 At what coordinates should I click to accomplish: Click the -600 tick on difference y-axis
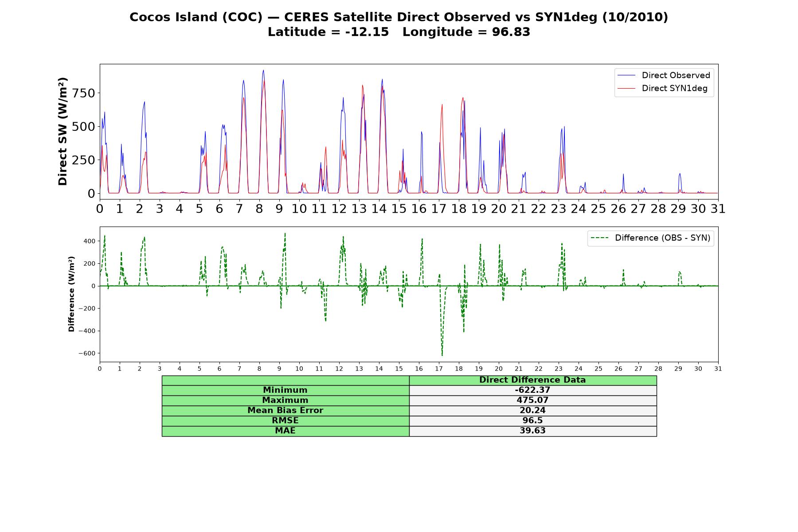tap(87, 353)
